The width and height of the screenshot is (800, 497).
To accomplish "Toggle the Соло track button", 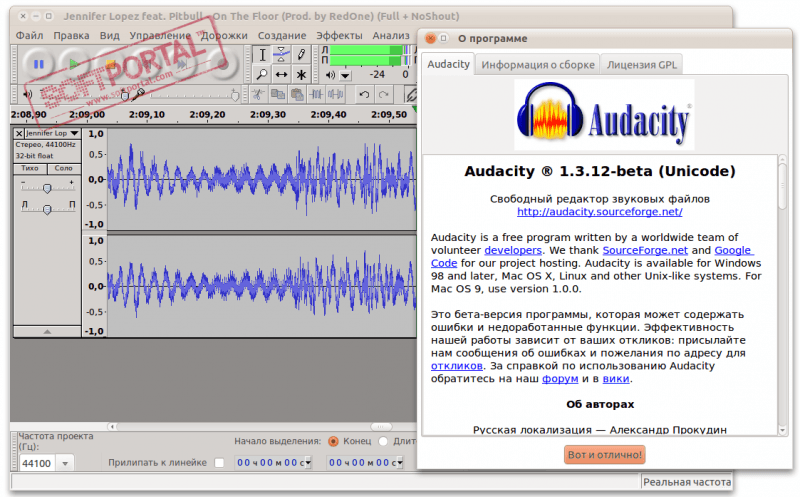I will (64, 168).
